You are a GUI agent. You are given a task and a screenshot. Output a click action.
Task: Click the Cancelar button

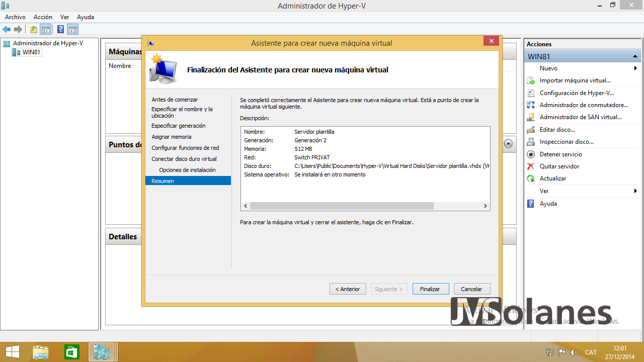(472, 289)
